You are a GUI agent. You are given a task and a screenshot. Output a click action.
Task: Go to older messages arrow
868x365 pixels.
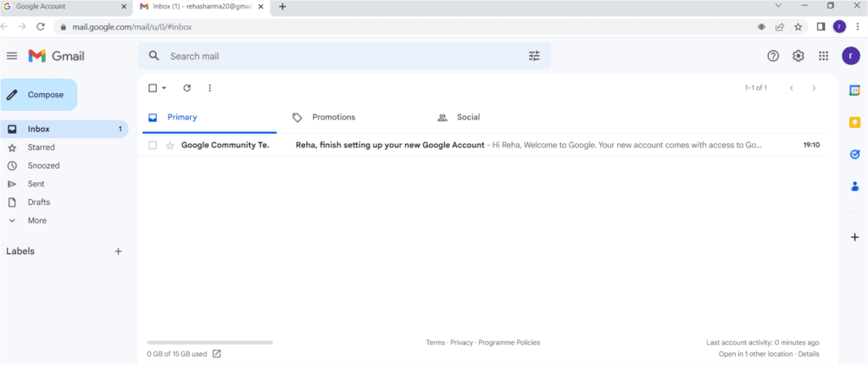tap(814, 88)
